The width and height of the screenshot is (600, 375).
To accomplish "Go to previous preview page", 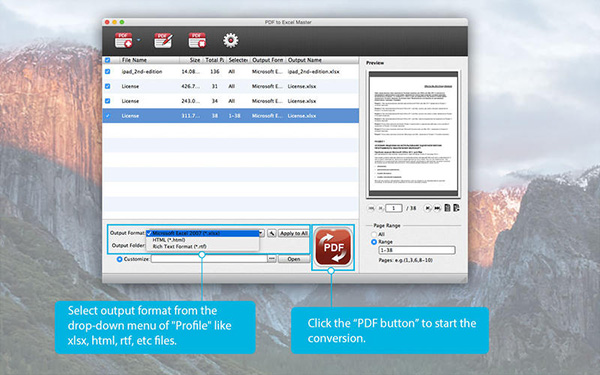I will [380, 208].
